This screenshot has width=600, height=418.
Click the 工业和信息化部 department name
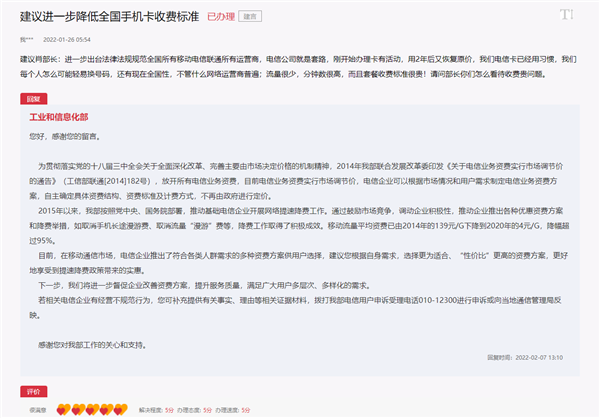tap(59, 117)
